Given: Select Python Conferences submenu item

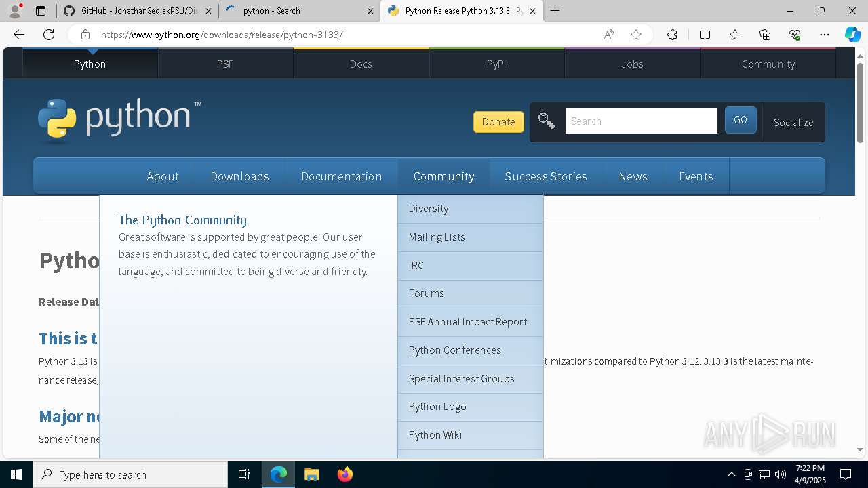Looking at the screenshot, I should [471, 350].
